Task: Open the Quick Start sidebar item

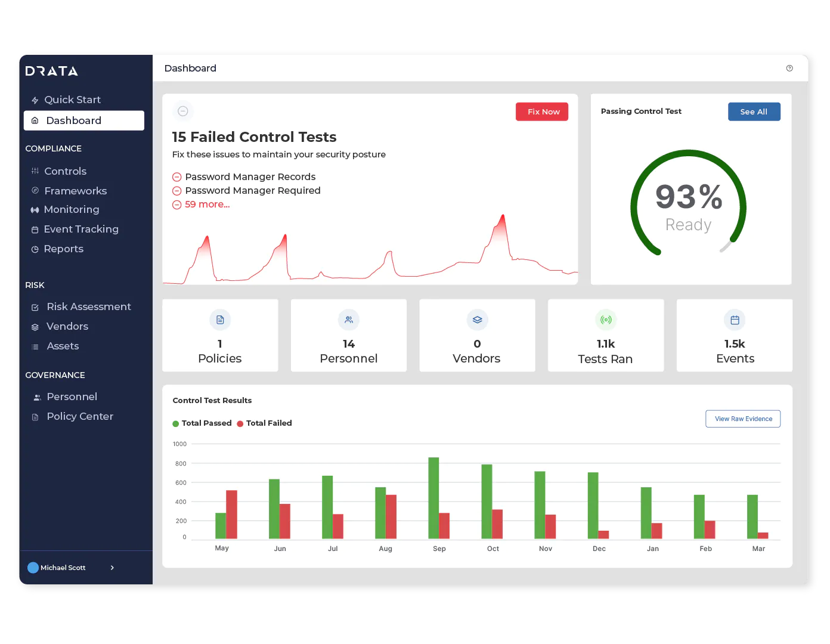Action: click(x=72, y=100)
